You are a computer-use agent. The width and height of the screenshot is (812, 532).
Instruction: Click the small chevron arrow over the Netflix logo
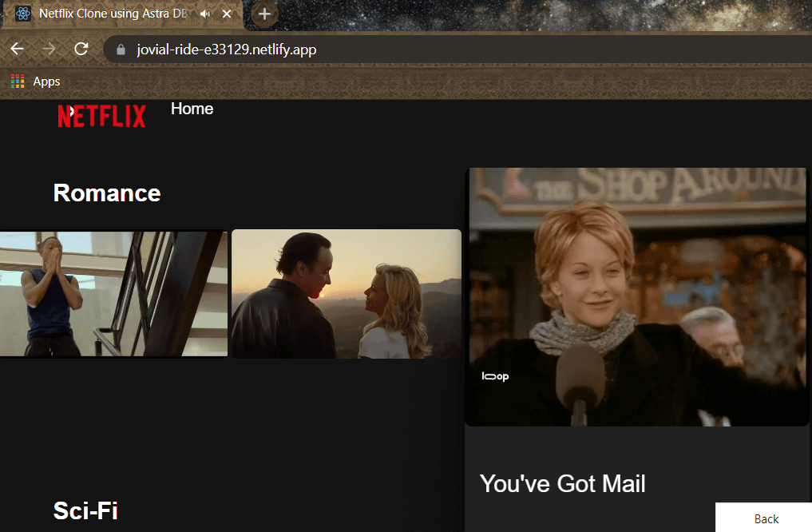click(71, 109)
